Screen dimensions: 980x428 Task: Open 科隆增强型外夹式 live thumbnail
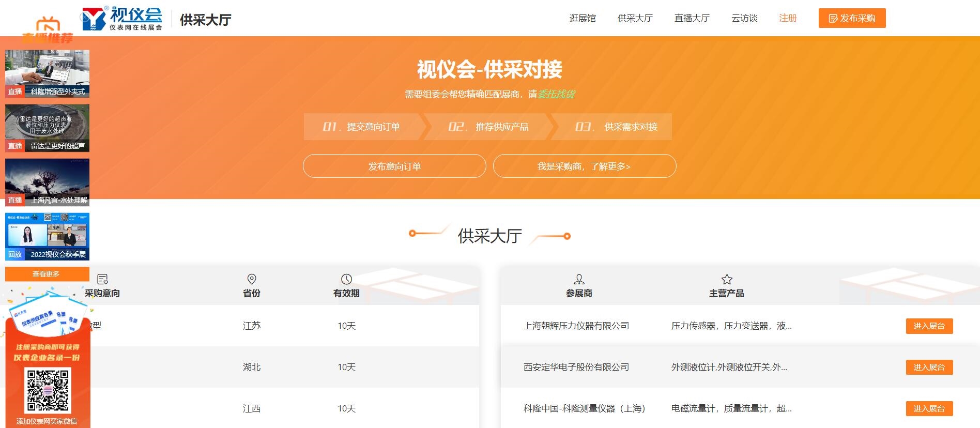click(47, 73)
